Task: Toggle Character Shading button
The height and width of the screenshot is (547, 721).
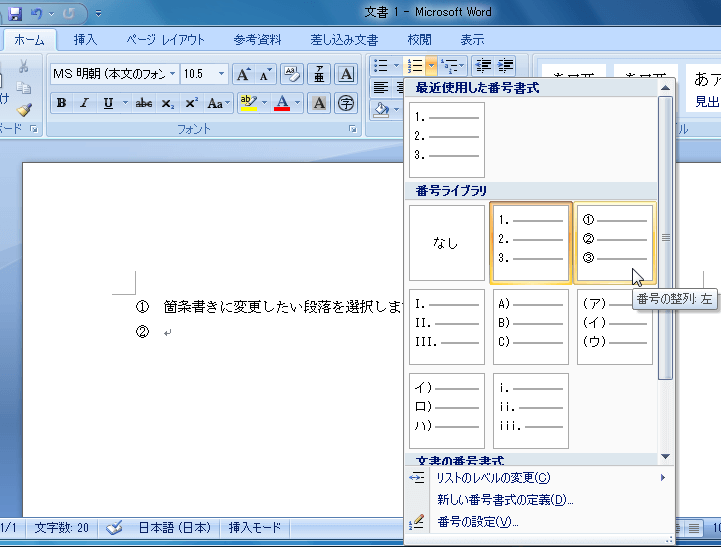Action: 319,103
